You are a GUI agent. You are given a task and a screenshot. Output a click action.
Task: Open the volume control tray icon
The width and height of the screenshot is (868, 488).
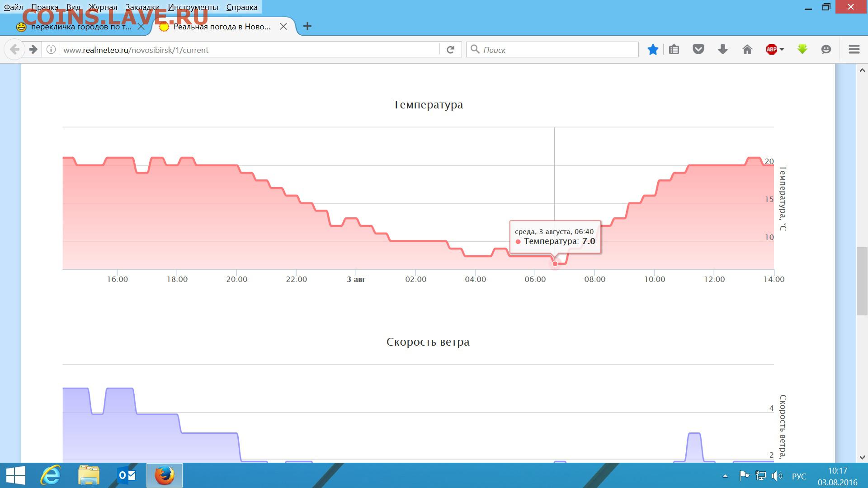777,476
